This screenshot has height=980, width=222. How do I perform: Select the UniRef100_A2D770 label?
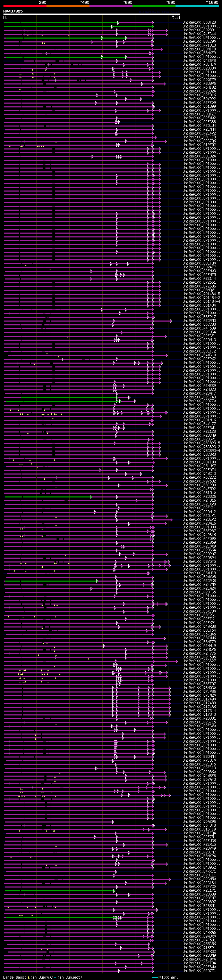click(x=199, y=401)
